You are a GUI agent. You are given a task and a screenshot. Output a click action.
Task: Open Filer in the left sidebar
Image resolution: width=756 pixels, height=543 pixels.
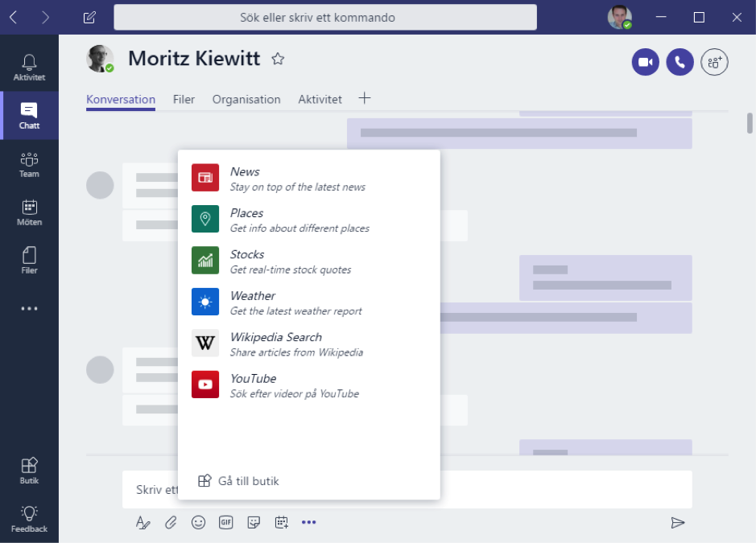[x=29, y=261]
